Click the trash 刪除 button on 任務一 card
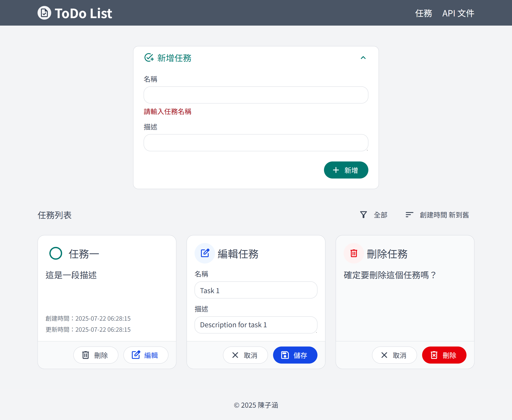Image resolution: width=512 pixels, height=420 pixels. click(x=96, y=355)
